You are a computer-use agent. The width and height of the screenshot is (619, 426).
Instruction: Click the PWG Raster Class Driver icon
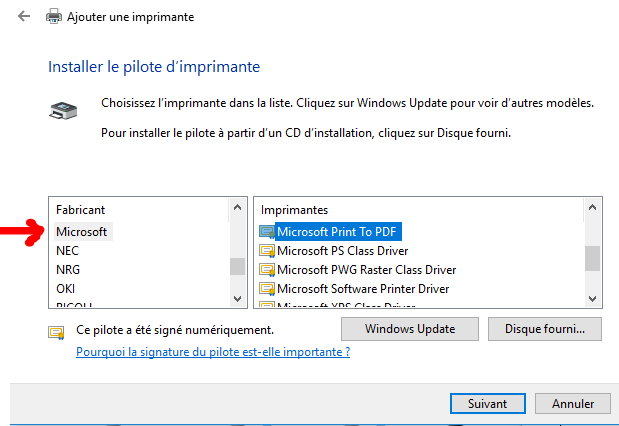pyautogui.click(x=267, y=269)
